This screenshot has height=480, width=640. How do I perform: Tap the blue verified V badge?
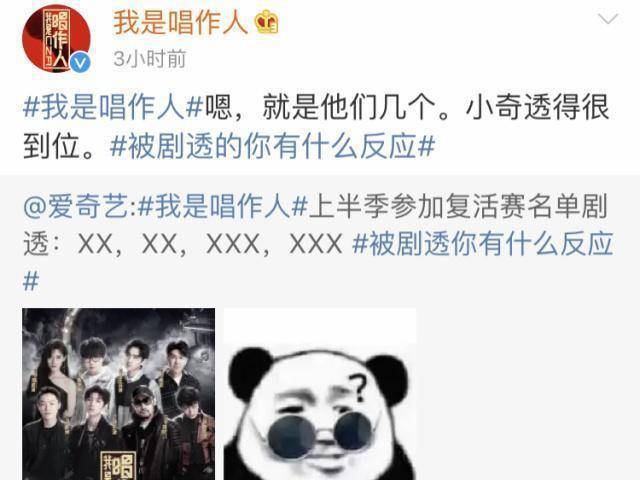coord(80,62)
